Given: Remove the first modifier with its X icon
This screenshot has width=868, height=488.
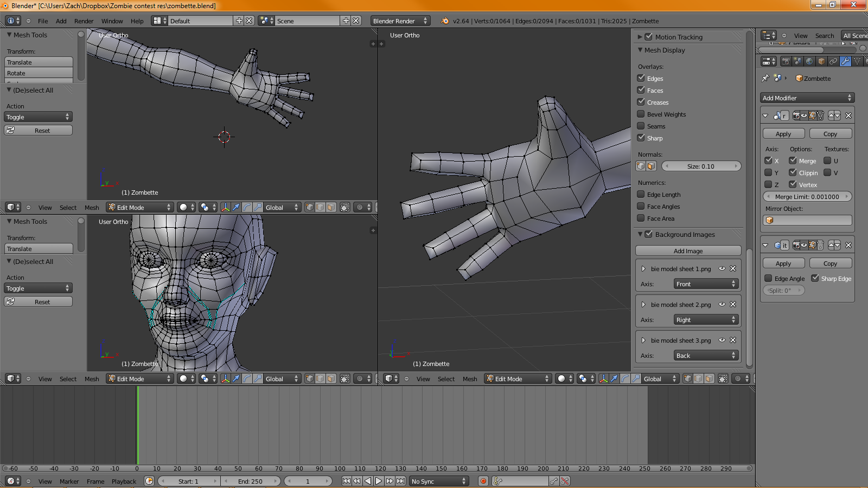Looking at the screenshot, I should pyautogui.click(x=848, y=115).
